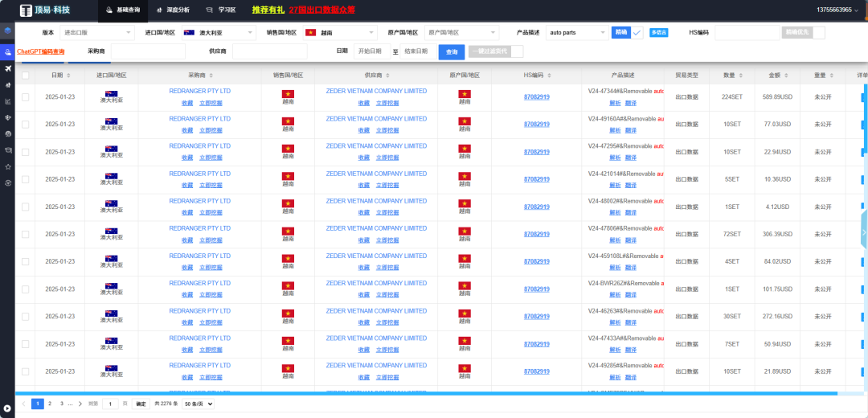Viewport: 868px width, 418px height.
Task: Toggle the 精确优先 switch beside the HS编码 field
Action: pos(803,33)
